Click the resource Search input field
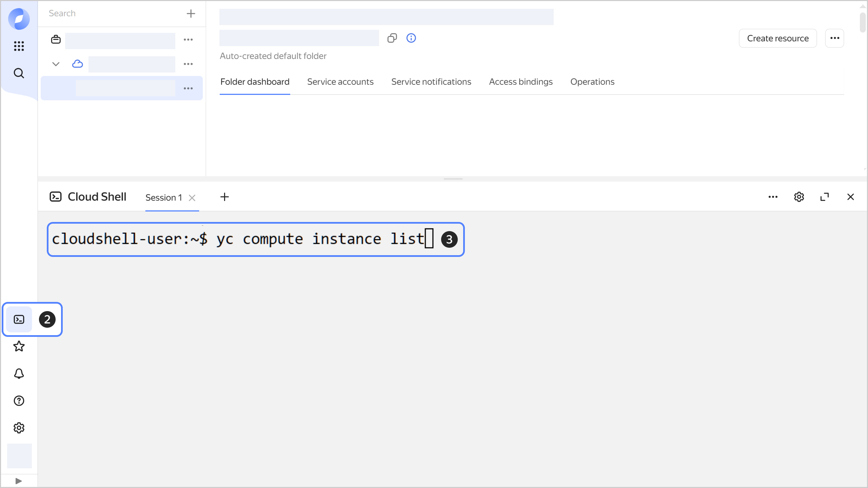The image size is (868, 488). (112, 13)
